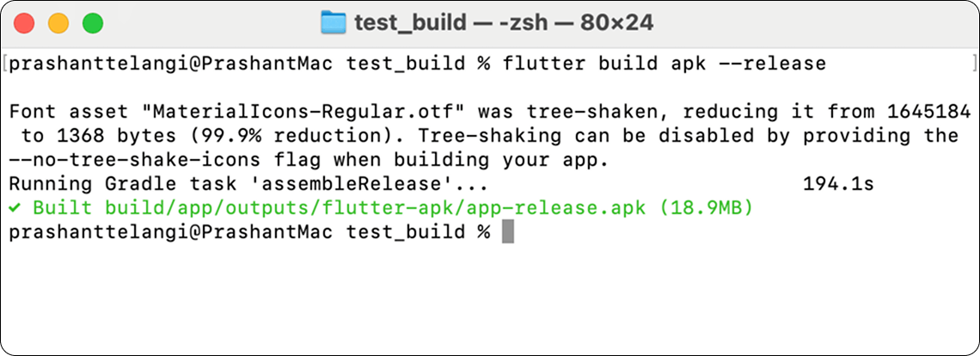Click the yellow minimize window button

[58, 23]
